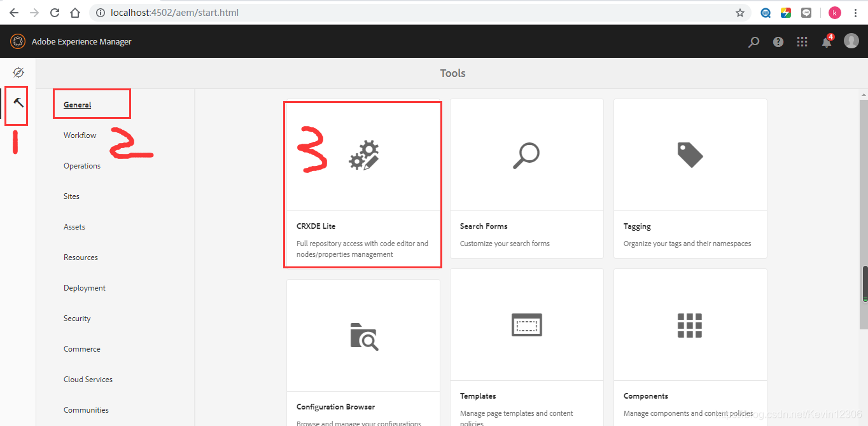The width and height of the screenshot is (868, 426).
Task: Select the Commerce tools category
Action: [x=82, y=349]
